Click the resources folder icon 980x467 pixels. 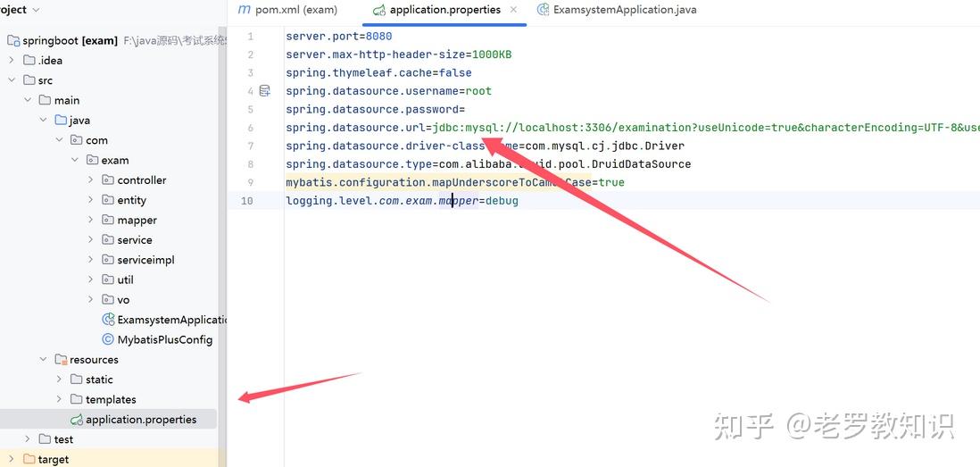[x=61, y=360]
